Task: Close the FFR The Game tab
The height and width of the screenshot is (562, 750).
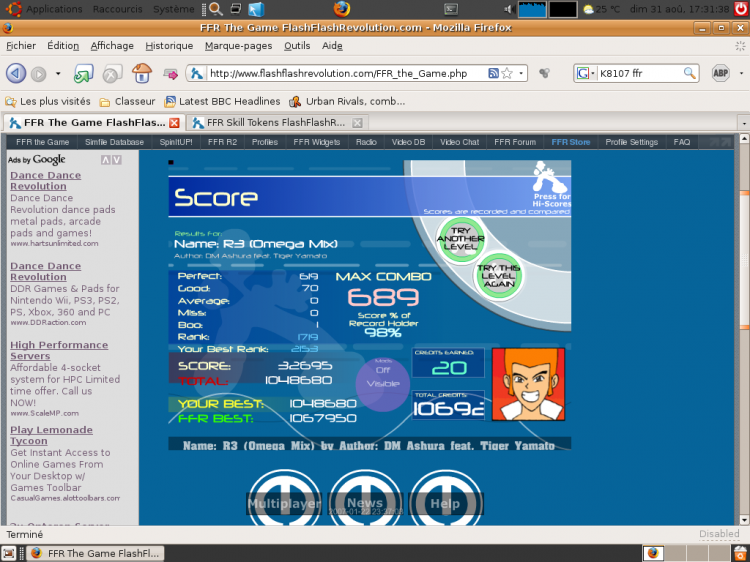Action: pos(175,123)
